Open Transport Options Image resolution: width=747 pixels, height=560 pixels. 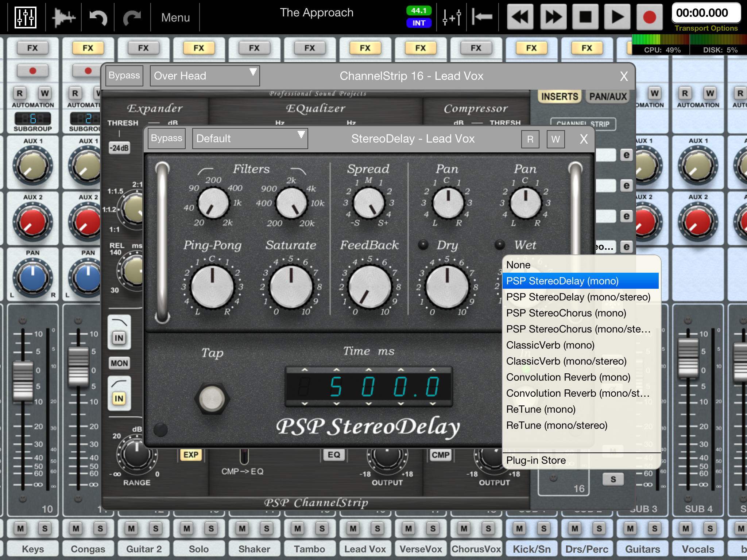click(x=706, y=28)
